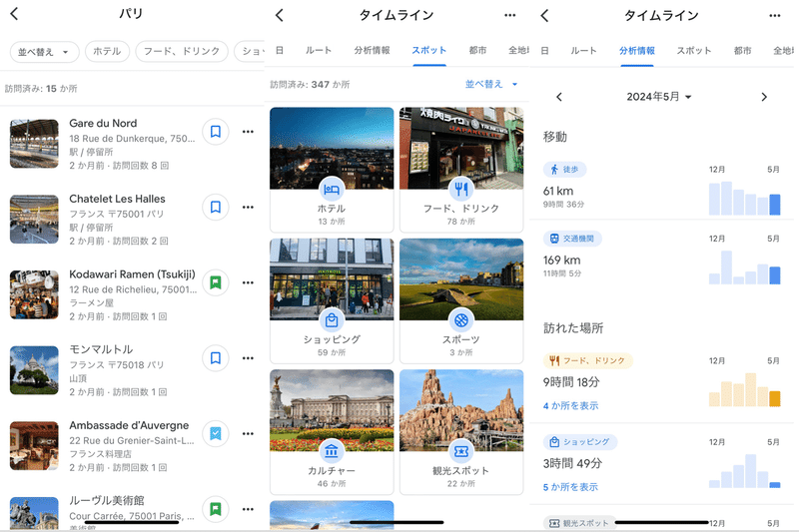Open the blue 並べ替え sort dropdown
799x532 pixels.
pyautogui.click(x=491, y=84)
